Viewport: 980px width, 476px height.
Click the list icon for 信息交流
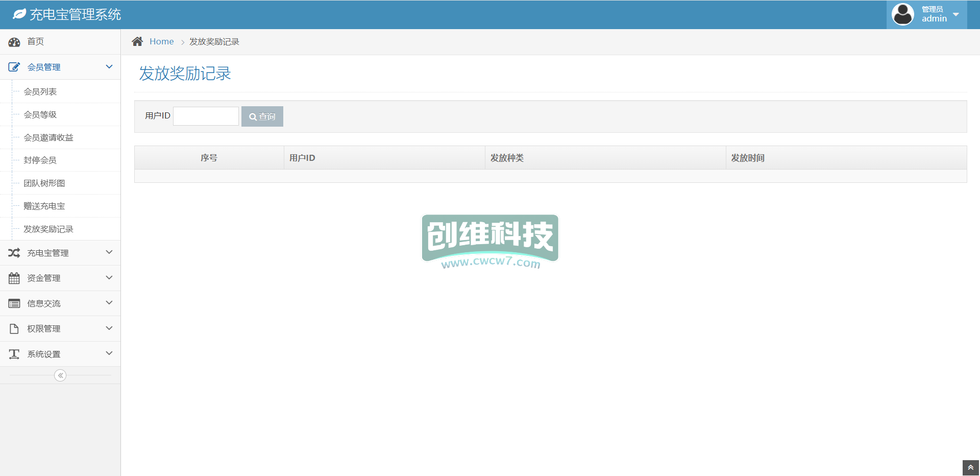14,303
